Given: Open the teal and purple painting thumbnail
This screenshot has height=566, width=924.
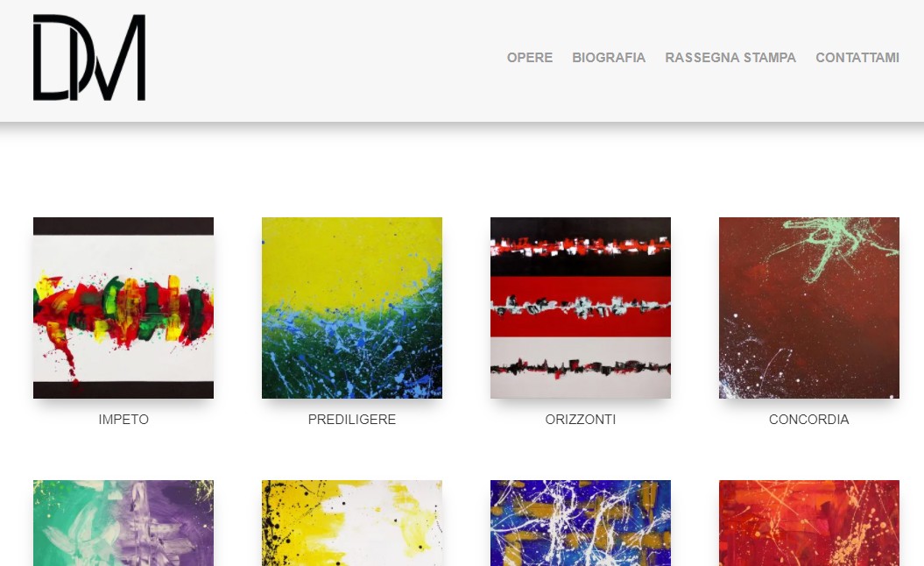Looking at the screenshot, I should click(x=123, y=523).
